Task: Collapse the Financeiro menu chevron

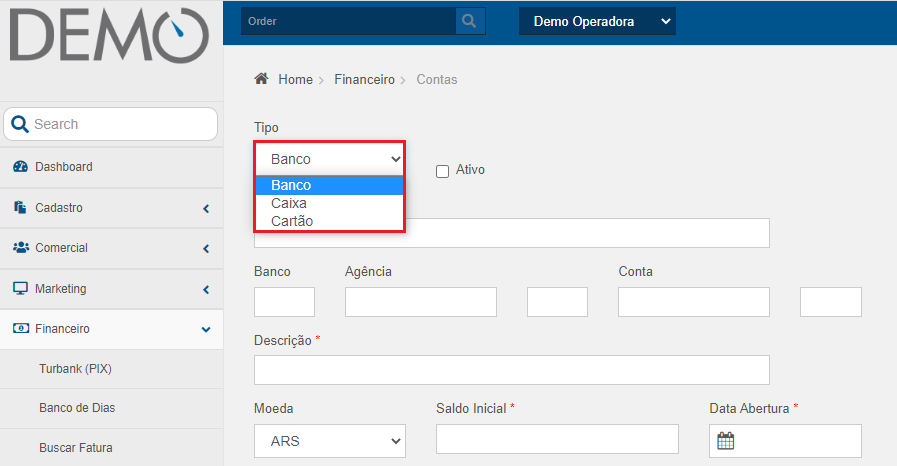Action: coord(206,329)
